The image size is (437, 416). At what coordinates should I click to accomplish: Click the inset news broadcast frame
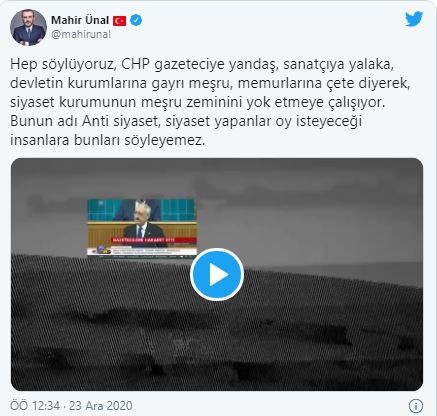(x=142, y=227)
